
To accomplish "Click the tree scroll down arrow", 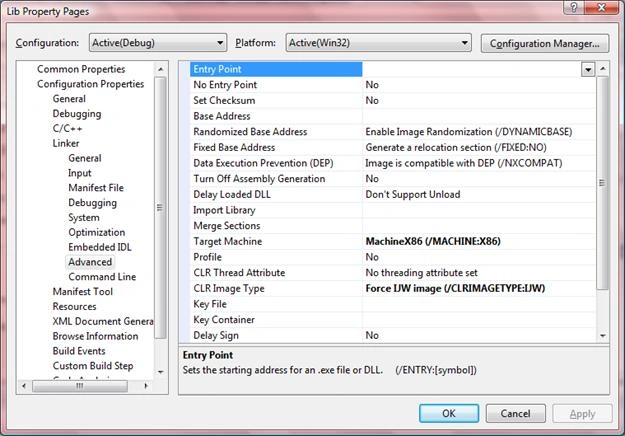I will coord(160,372).
